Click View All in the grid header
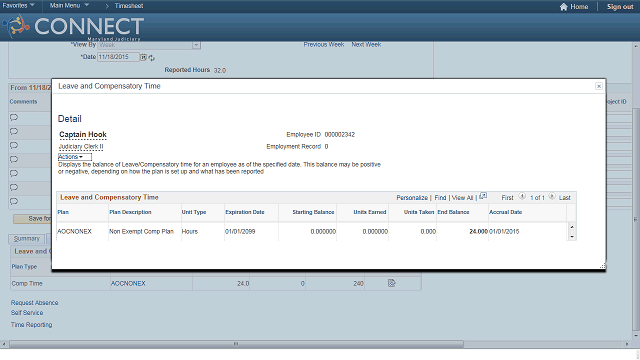 click(x=462, y=198)
